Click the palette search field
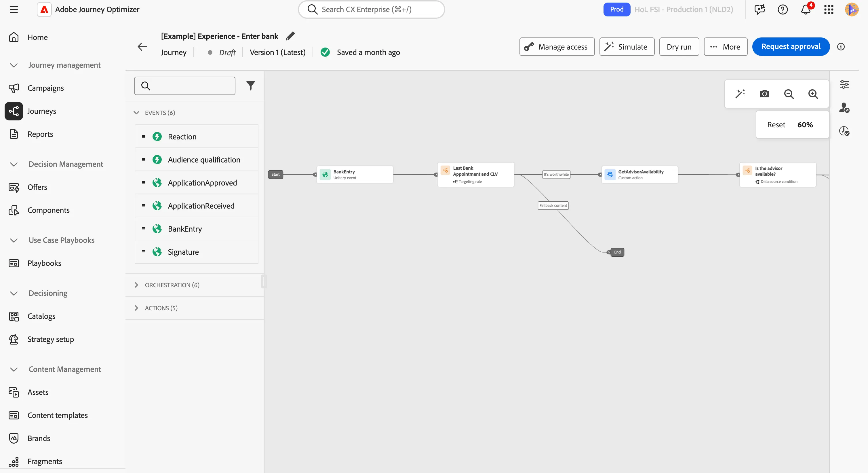 (185, 86)
